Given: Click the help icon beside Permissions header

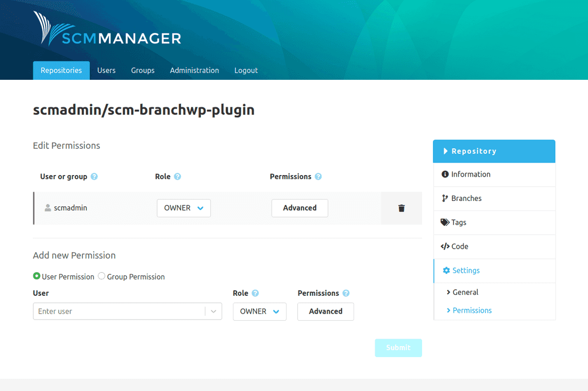Looking at the screenshot, I should [319, 176].
